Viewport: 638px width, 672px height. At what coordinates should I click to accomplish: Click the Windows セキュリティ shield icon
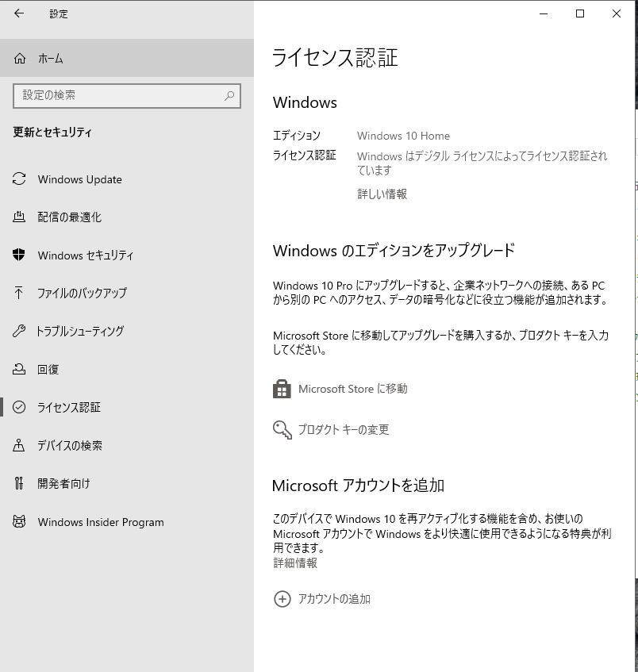19,255
